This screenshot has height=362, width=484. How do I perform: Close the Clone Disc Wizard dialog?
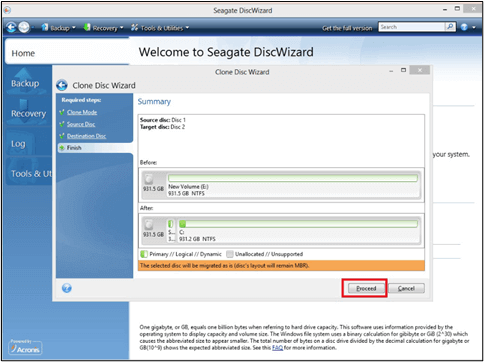[420, 70]
